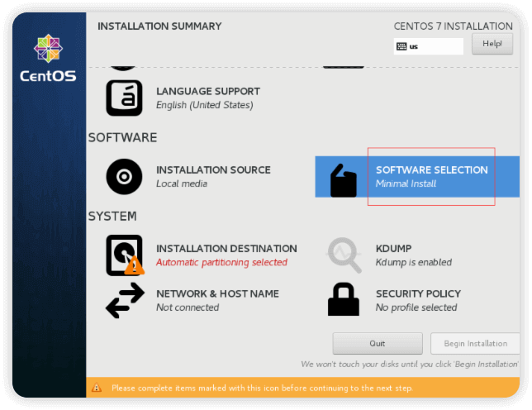Click the orange warning message text
532x410 pixels.
pos(262,388)
